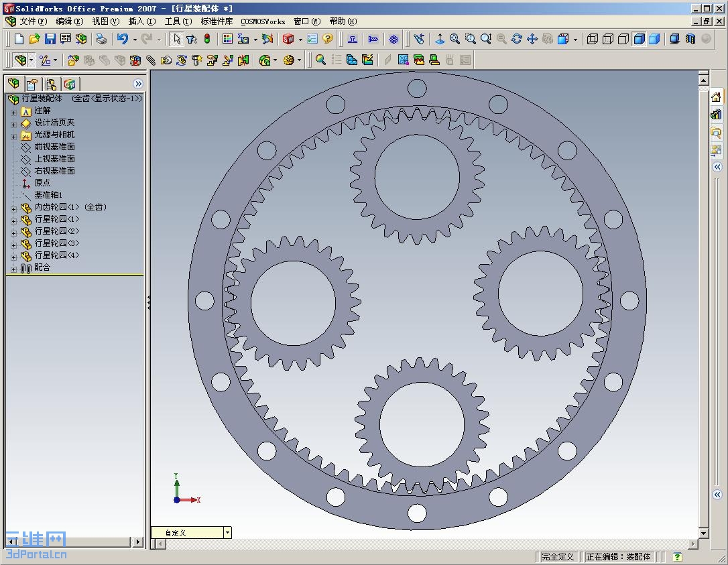Click the Previous View icon
Screen dimensions: 728x565
pyautogui.click(x=419, y=39)
